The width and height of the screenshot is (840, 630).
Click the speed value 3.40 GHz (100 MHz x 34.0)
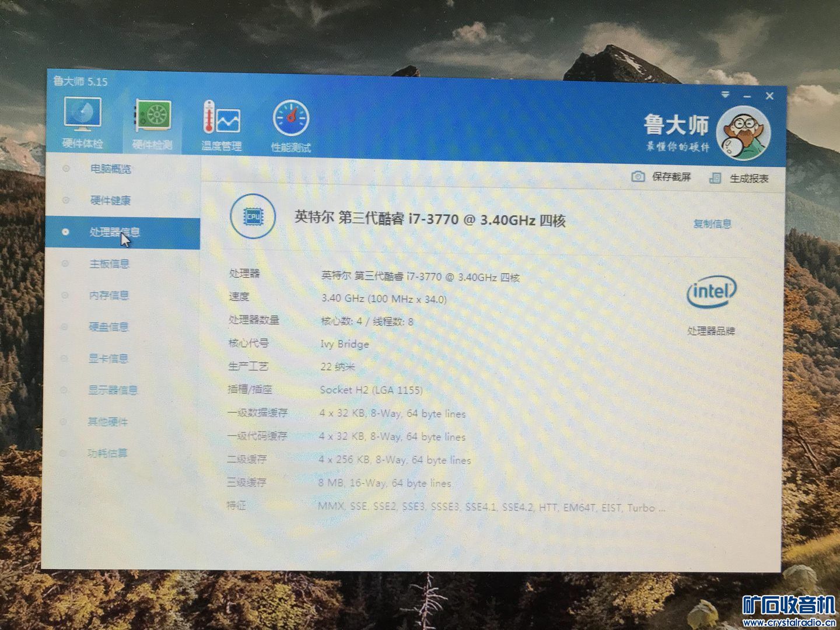[x=384, y=299]
